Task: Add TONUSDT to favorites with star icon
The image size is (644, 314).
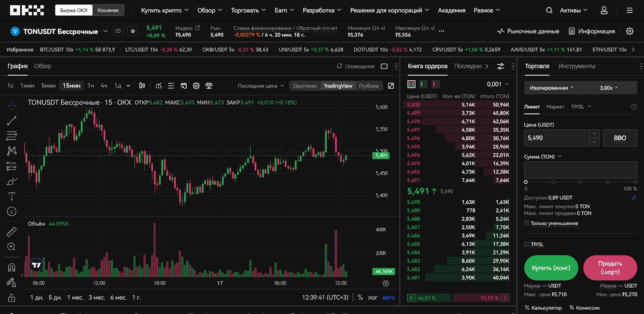Action: (133, 31)
